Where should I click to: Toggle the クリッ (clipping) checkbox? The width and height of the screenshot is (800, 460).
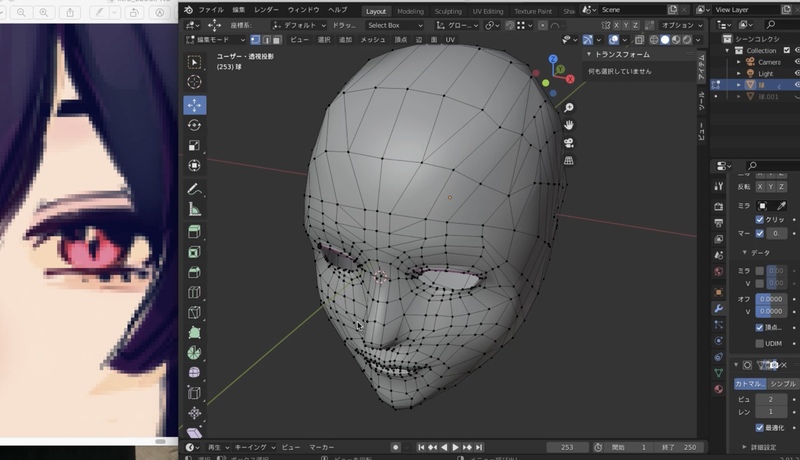[760, 218]
